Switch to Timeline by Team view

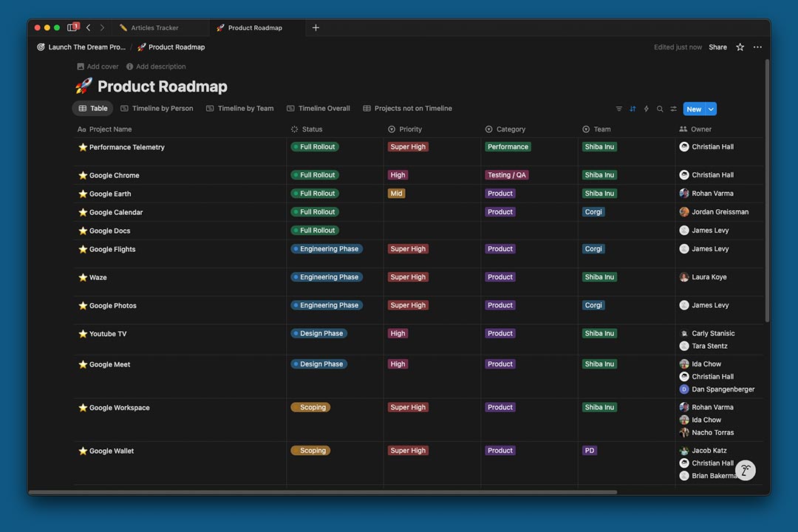239,109
